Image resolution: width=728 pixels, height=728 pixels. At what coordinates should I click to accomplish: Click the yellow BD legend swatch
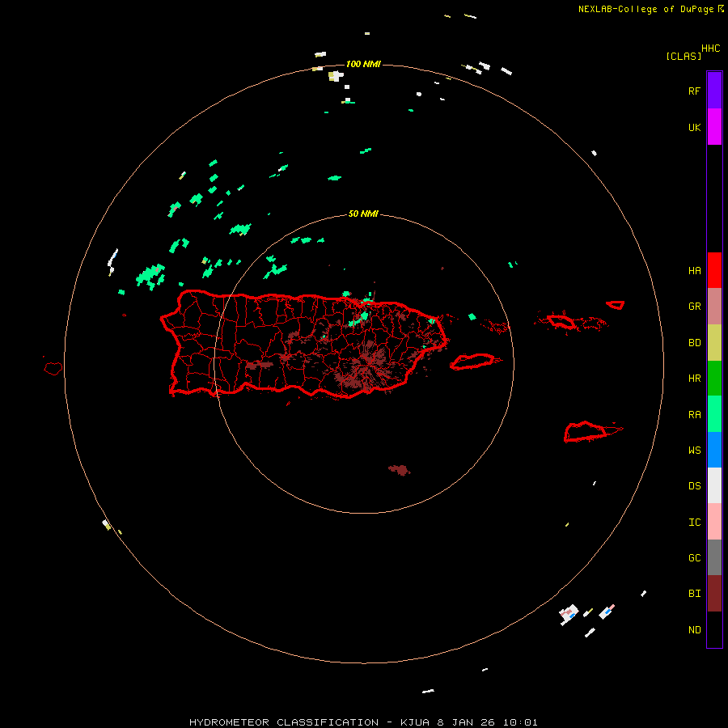pos(714,343)
